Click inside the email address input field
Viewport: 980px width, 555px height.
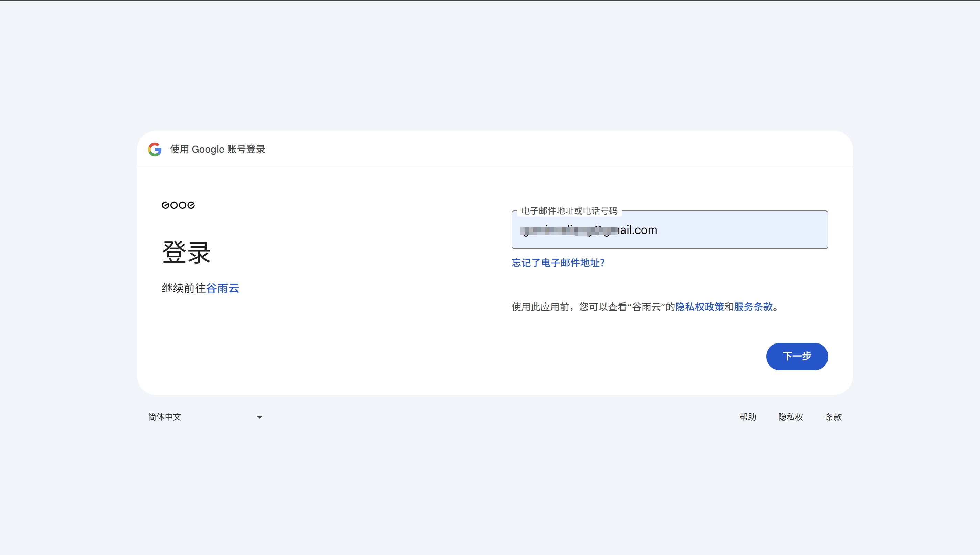(x=669, y=230)
